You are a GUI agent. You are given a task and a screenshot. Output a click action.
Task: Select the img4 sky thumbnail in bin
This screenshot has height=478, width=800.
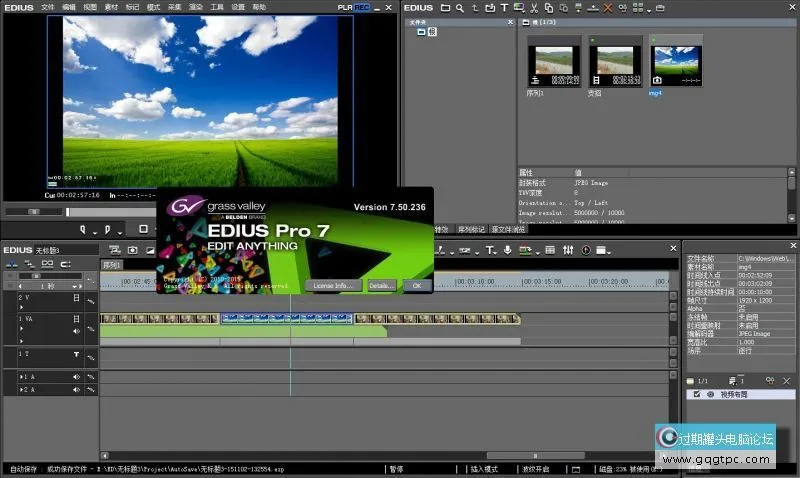click(676, 62)
